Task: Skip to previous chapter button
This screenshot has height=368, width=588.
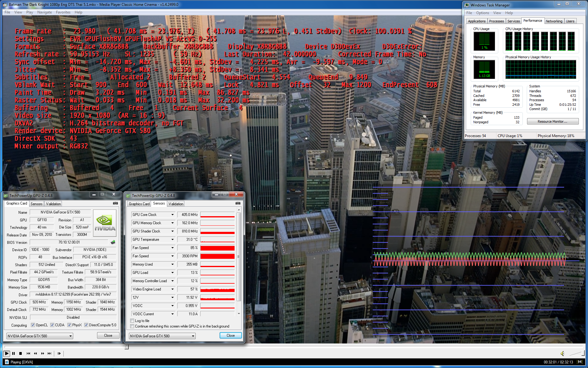Action: (x=28, y=354)
